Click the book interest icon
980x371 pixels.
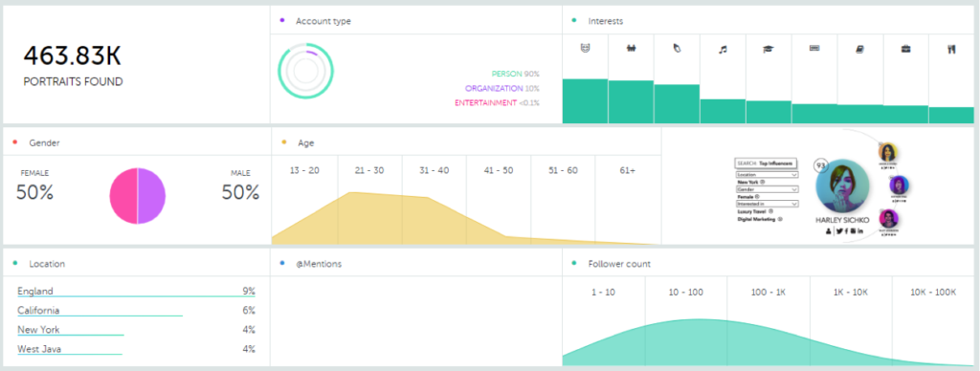click(860, 49)
